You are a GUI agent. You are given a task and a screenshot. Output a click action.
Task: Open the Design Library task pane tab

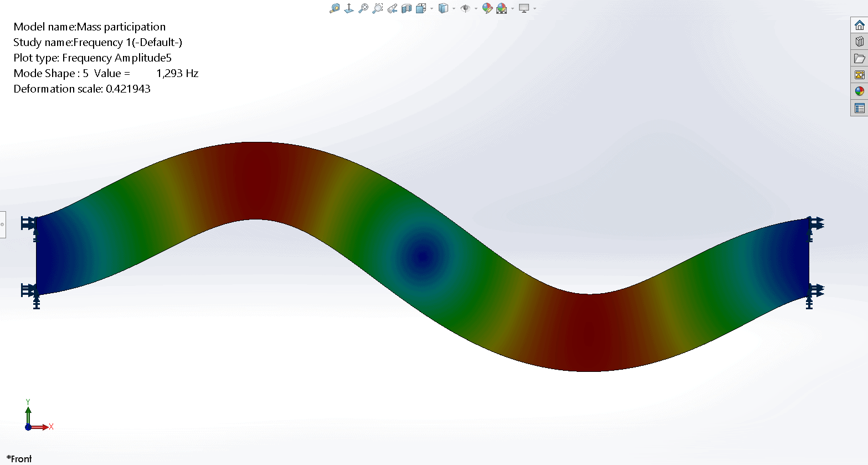(x=859, y=42)
